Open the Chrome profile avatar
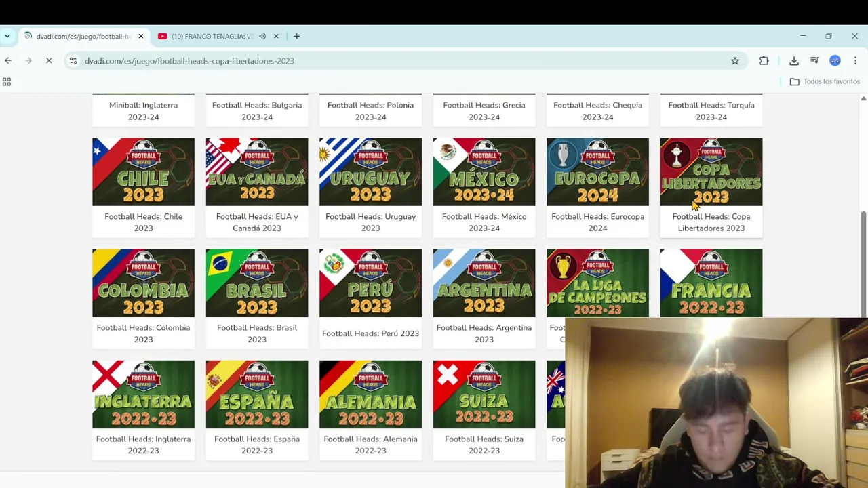Viewport: 868px width, 488px height. coord(835,61)
